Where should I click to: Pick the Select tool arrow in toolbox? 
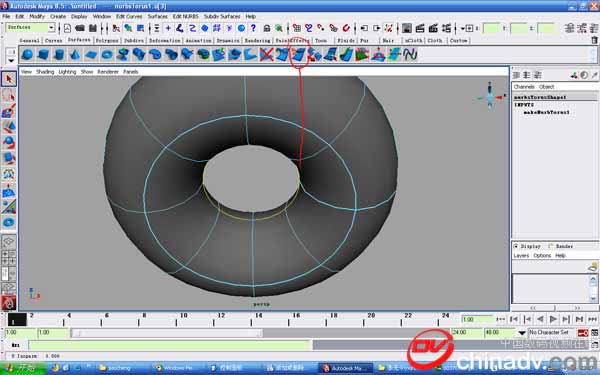coord(9,79)
